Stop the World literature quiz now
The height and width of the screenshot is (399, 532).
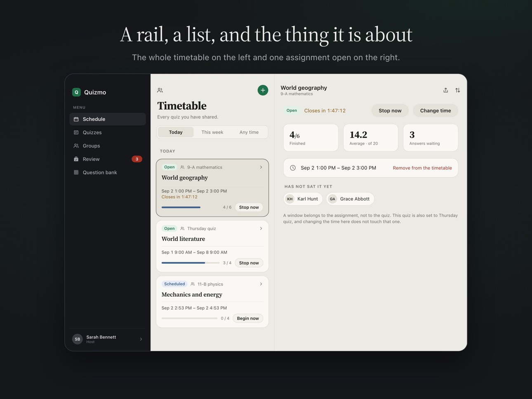coord(249,263)
